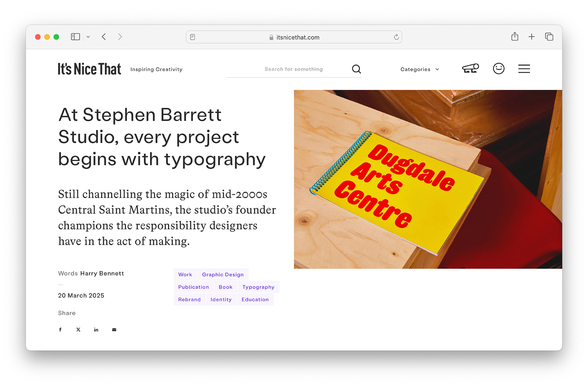This screenshot has width=588, height=392.
Task: Select the Publication tag
Action: click(x=193, y=287)
